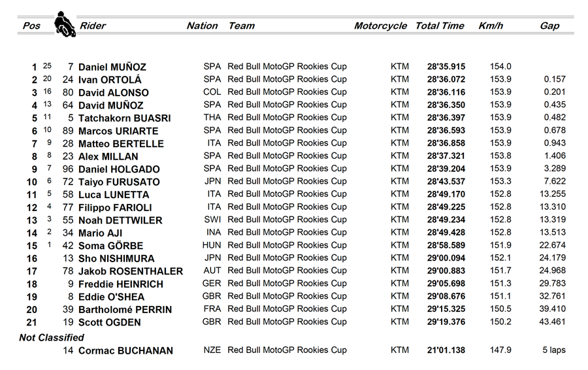Click the Km/h column header
This screenshot has width=588, height=370.
(x=489, y=26)
